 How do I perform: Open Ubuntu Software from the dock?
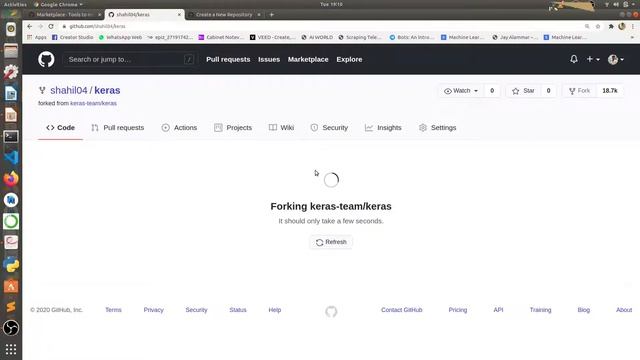click(11, 286)
